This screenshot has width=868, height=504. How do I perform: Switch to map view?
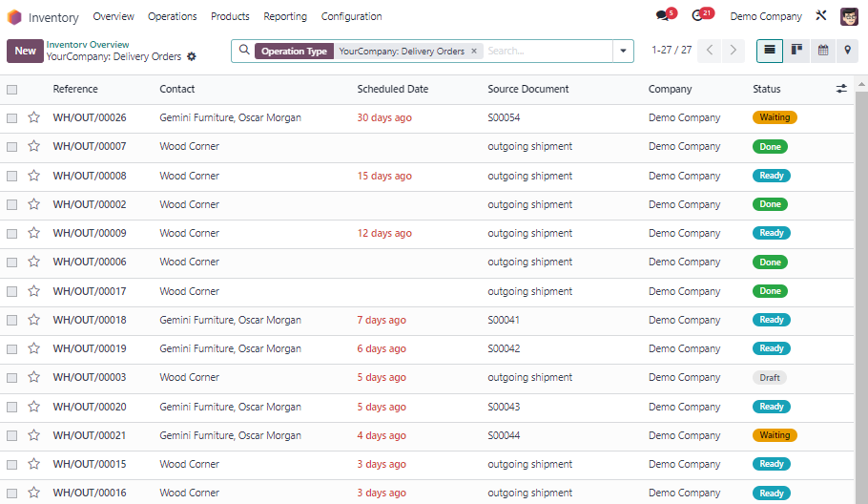(847, 51)
